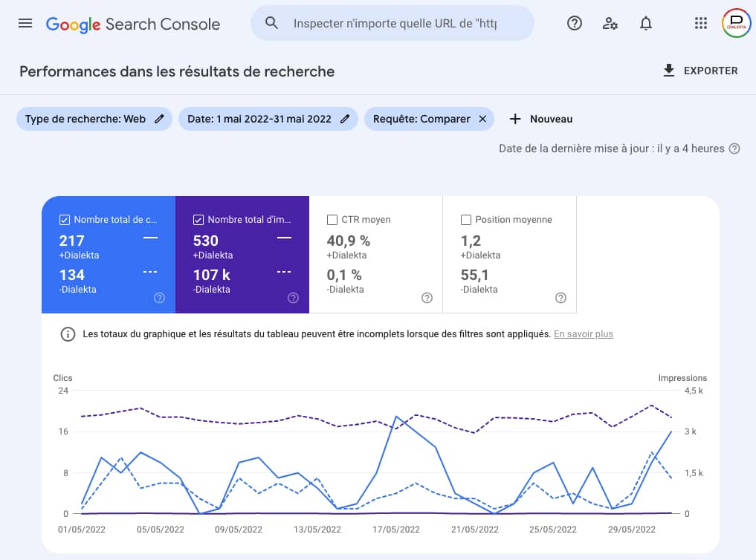Image resolution: width=756 pixels, height=560 pixels.
Task: Click help icon in CTR moyen card
Action: pyautogui.click(x=427, y=298)
